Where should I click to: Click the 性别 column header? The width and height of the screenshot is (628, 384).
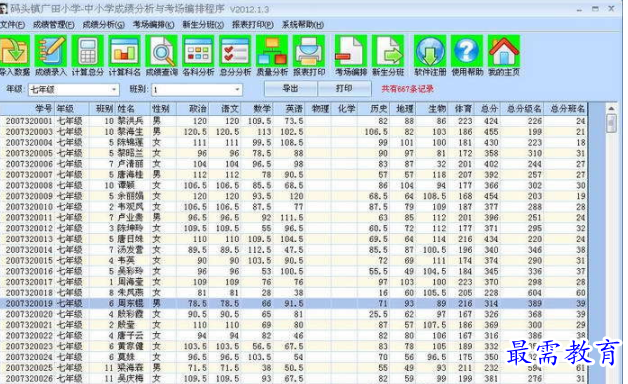tap(163, 109)
